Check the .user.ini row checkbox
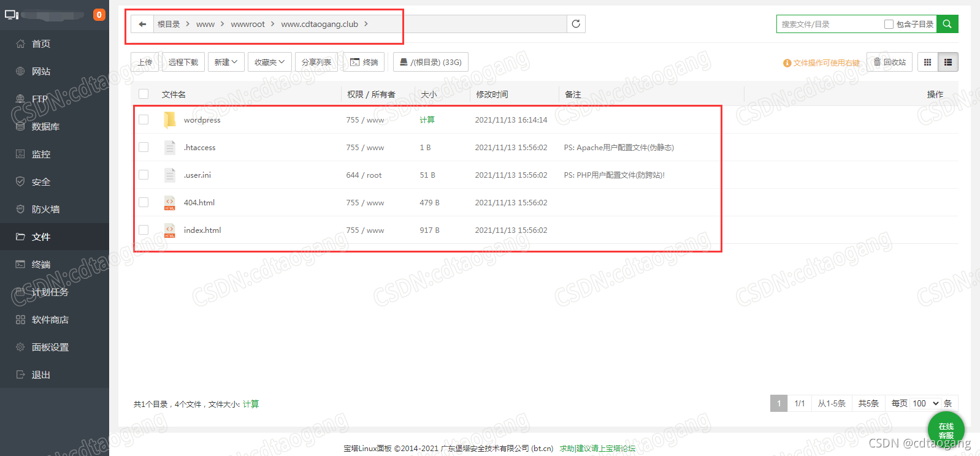 click(x=144, y=175)
